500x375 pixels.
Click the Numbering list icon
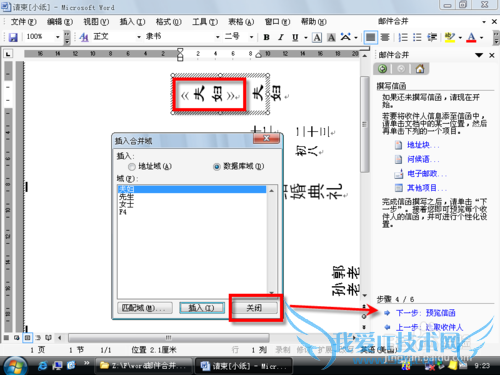tap(403, 37)
